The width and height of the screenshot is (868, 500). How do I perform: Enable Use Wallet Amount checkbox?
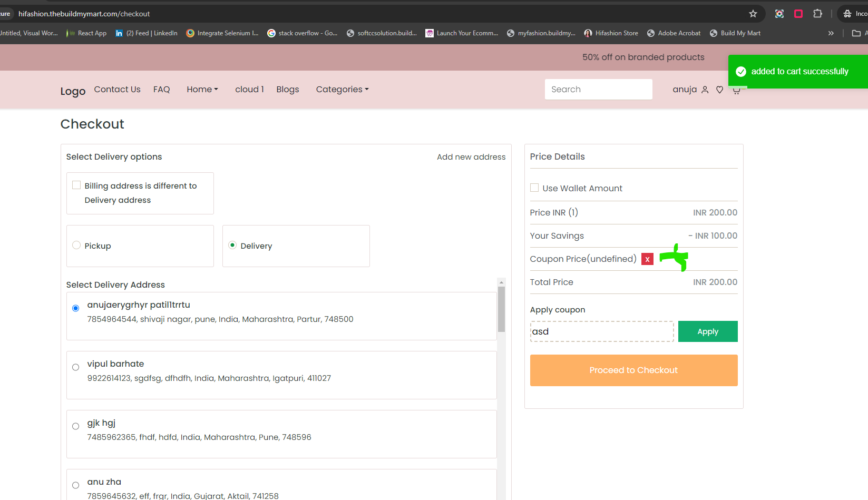(534, 188)
